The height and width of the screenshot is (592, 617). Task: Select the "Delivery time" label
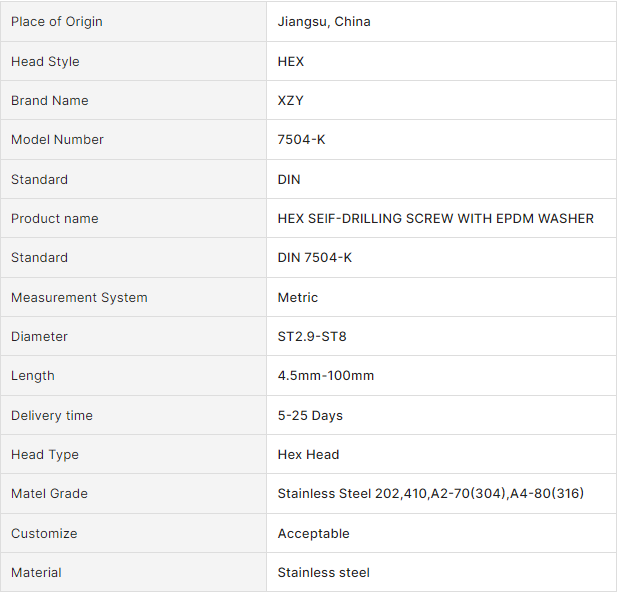coord(51,416)
